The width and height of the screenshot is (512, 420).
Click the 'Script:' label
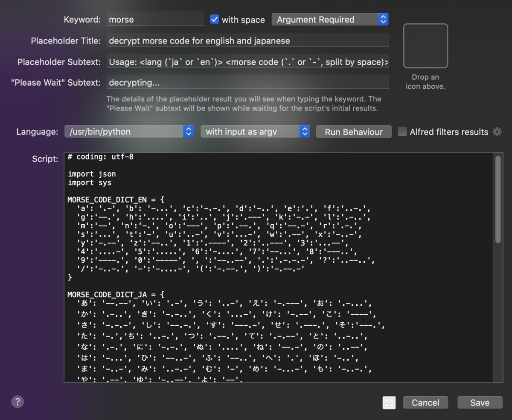coord(45,159)
